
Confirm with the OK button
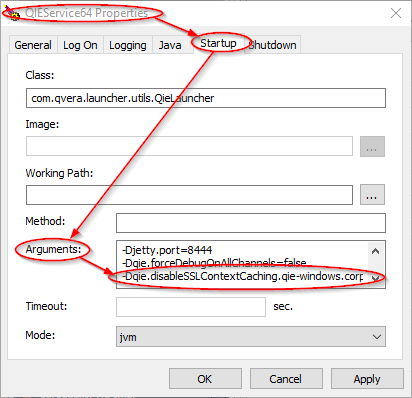coord(205,379)
